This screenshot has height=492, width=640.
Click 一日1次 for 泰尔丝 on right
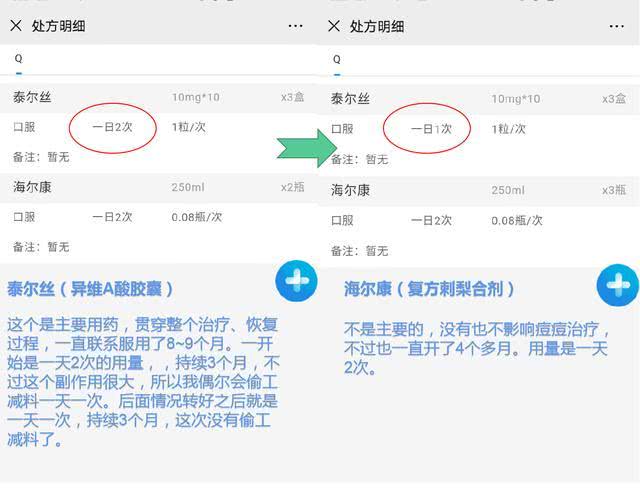431,129
